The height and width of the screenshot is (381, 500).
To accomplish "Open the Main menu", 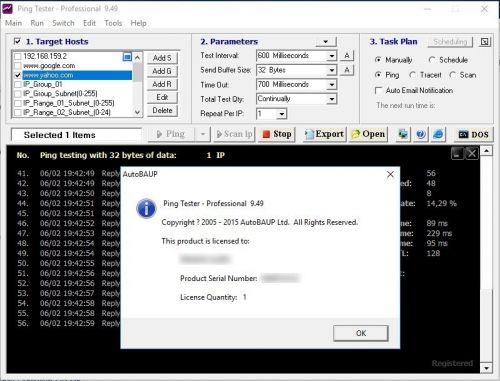I will click(x=13, y=23).
